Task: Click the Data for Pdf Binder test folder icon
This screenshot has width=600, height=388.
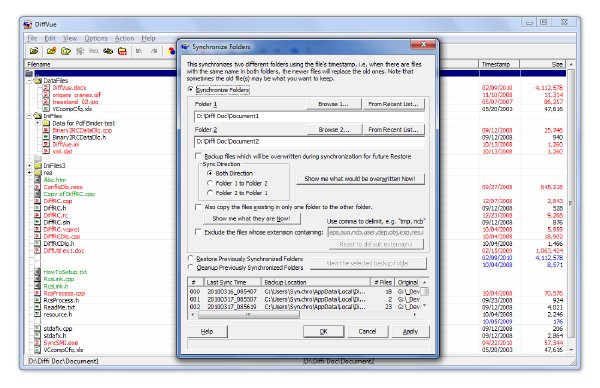Action: (46, 123)
